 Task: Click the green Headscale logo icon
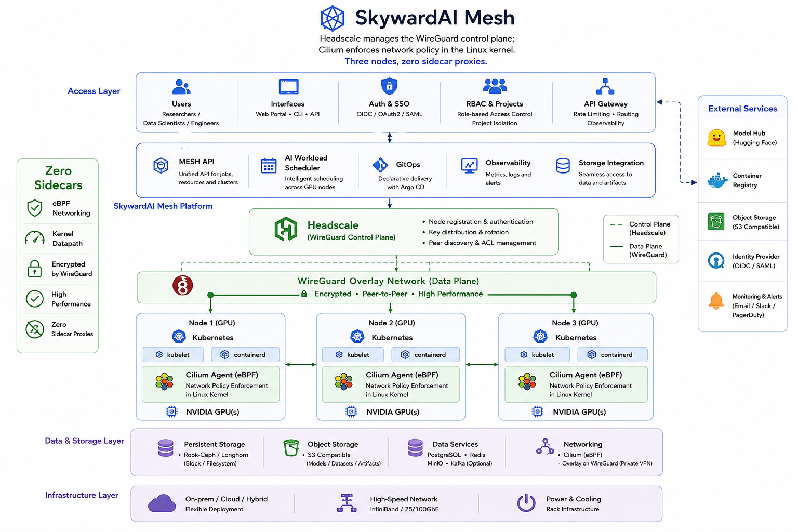tap(286, 229)
